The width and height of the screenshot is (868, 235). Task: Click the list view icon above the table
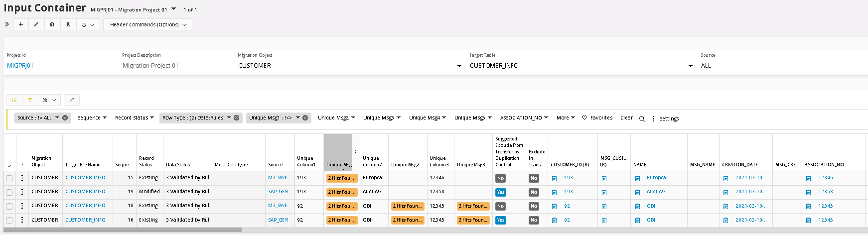14,100
